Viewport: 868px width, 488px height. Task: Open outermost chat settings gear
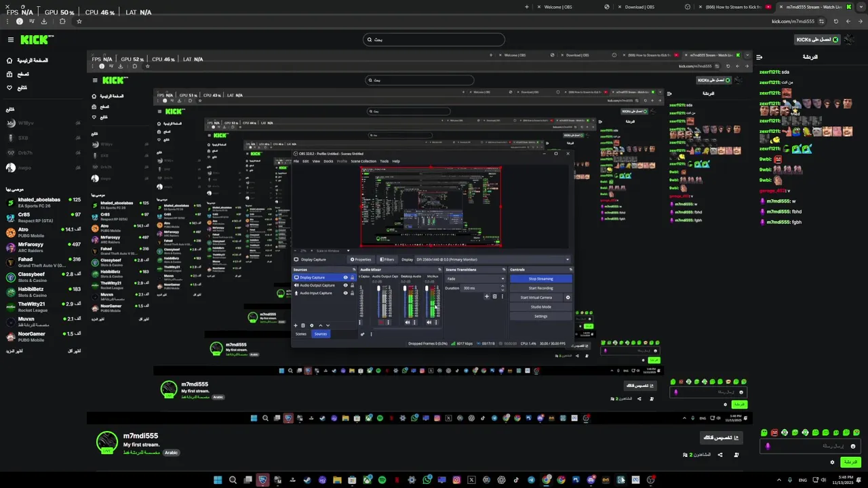[x=832, y=462]
